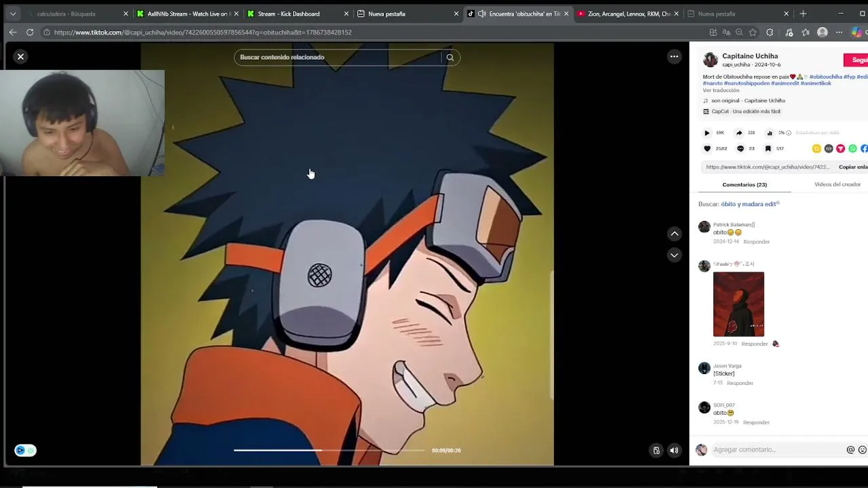Mute the video volume
This screenshot has height=488, width=868.
(674, 450)
